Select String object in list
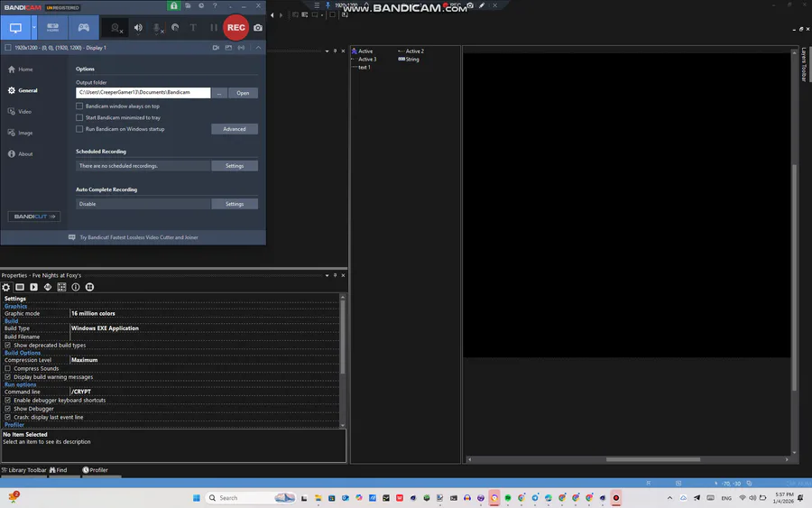This screenshot has width=812, height=508. [x=409, y=60]
